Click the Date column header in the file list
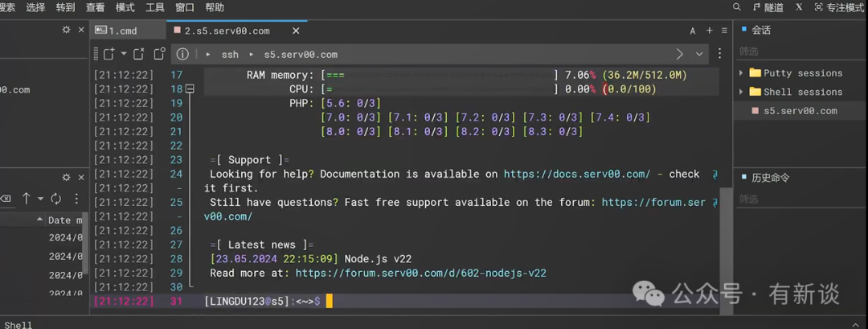Image resolution: width=868 pixels, height=329 pixels. (65, 220)
